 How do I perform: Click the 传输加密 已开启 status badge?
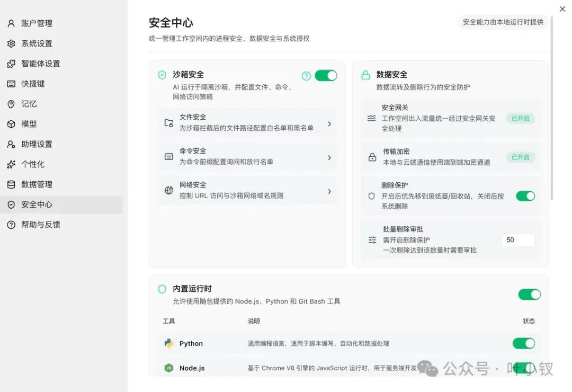(520, 157)
